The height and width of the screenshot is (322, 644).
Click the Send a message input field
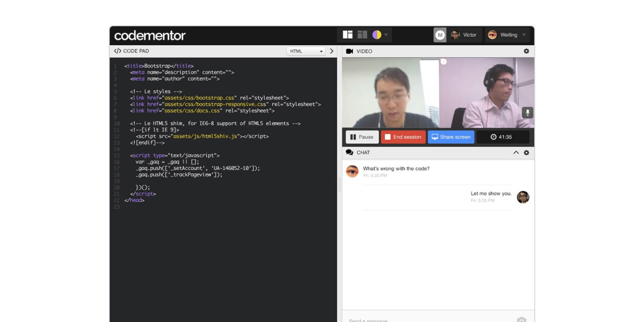(x=428, y=319)
